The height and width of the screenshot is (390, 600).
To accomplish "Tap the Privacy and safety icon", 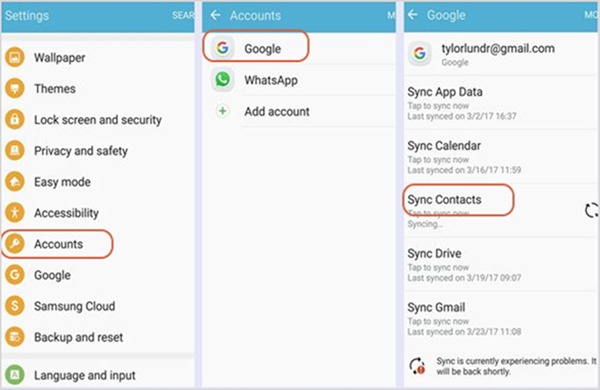I will 15,150.
